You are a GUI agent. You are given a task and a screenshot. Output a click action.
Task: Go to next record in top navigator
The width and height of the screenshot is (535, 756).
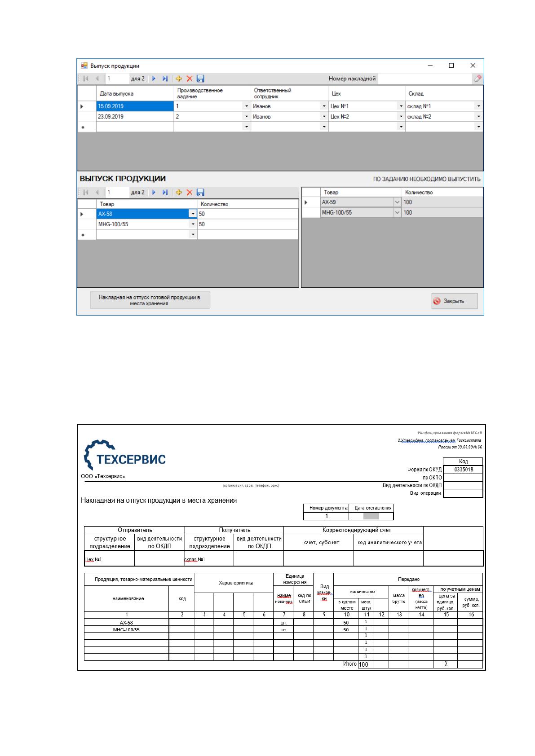coord(154,79)
